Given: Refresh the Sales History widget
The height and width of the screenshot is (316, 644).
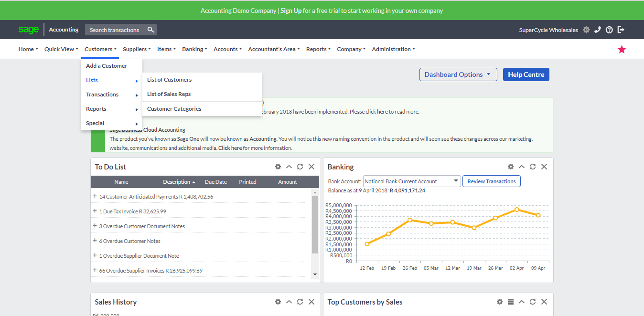Looking at the screenshot, I should tap(300, 302).
